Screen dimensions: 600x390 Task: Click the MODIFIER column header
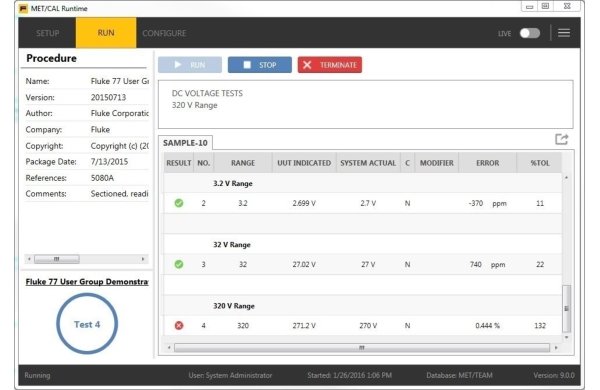point(437,163)
